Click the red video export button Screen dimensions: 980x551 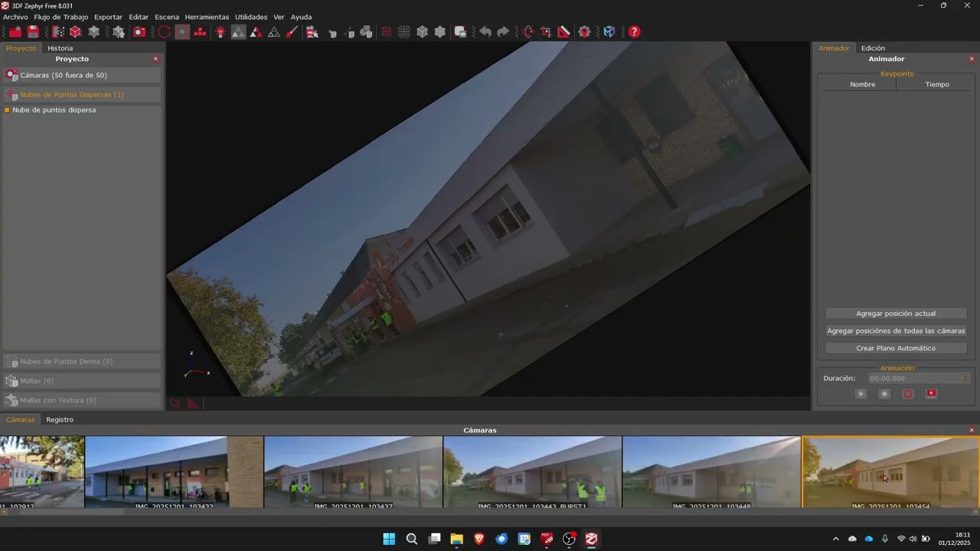click(x=932, y=394)
